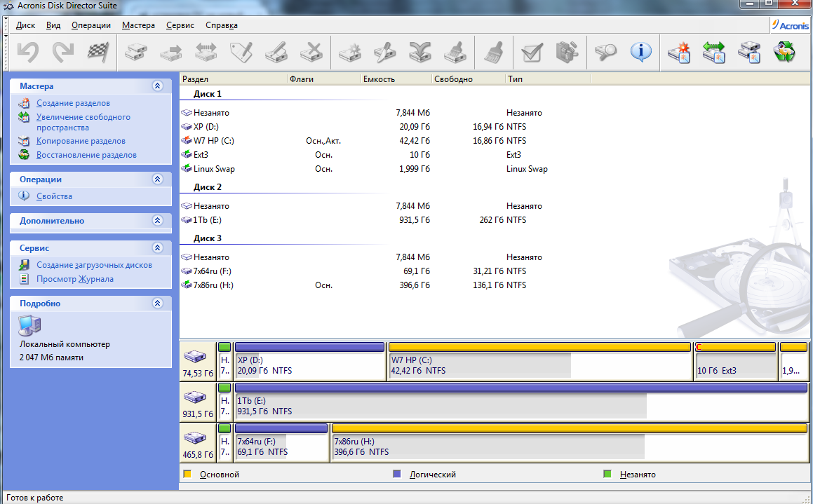Click the Local computer monitor icon
This screenshot has width=813, height=504.
click(x=29, y=325)
